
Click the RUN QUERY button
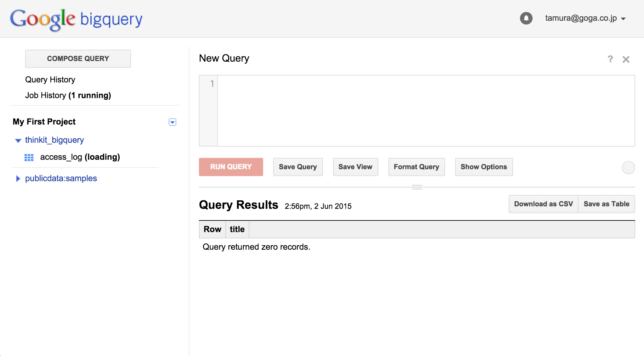pos(231,167)
